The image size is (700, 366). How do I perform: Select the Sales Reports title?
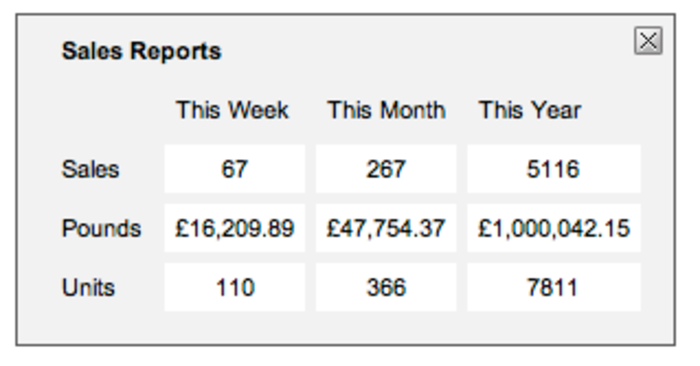point(141,51)
